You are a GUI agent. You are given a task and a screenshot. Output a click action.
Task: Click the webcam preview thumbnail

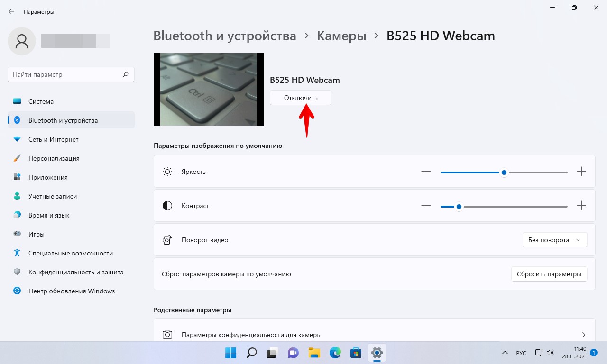pyautogui.click(x=209, y=89)
